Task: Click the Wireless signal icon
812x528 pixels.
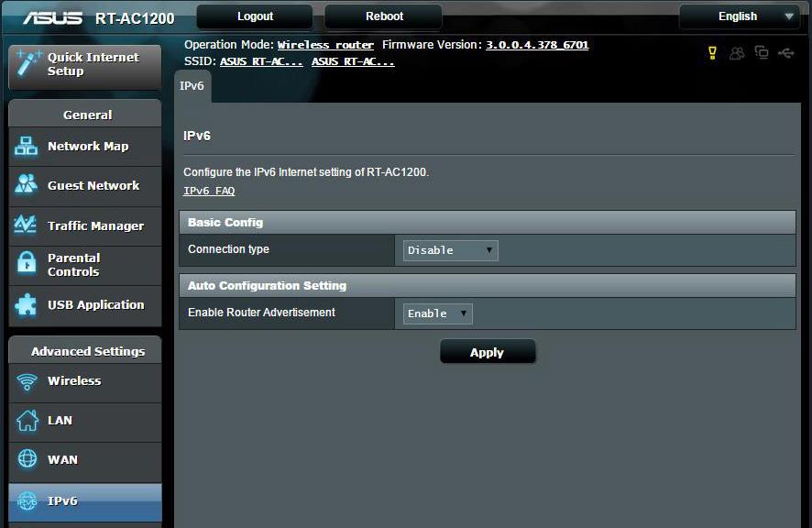Action: (x=27, y=382)
